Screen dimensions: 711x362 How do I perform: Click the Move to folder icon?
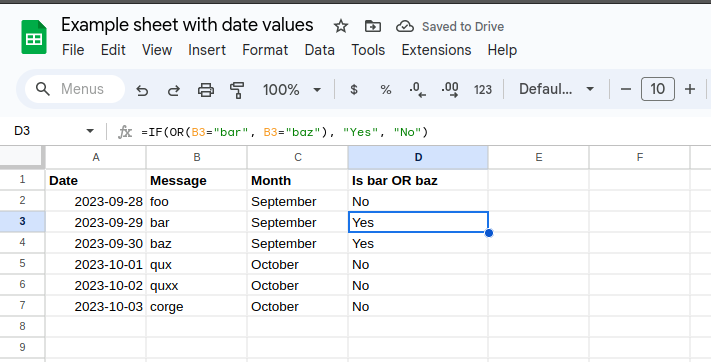coord(373,26)
